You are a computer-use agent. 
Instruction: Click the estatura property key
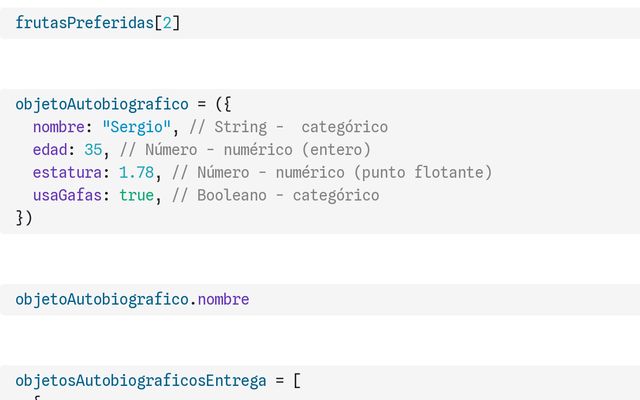67,172
